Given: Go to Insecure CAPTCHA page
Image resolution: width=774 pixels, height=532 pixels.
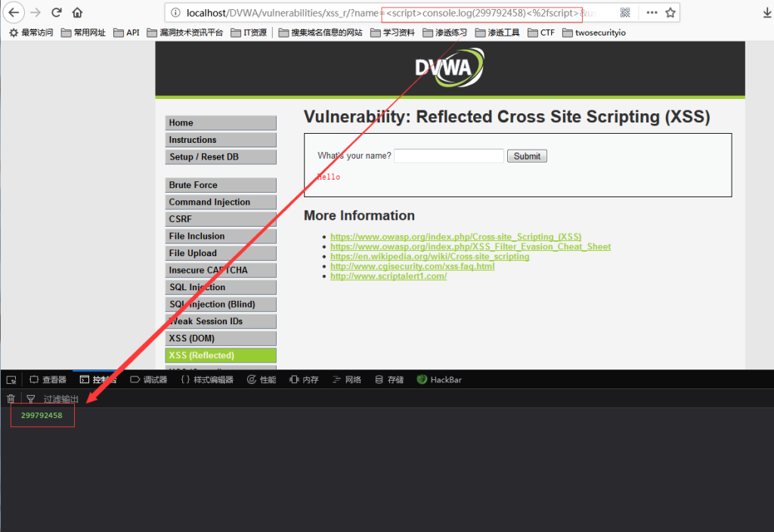Looking at the screenshot, I should [221, 270].
